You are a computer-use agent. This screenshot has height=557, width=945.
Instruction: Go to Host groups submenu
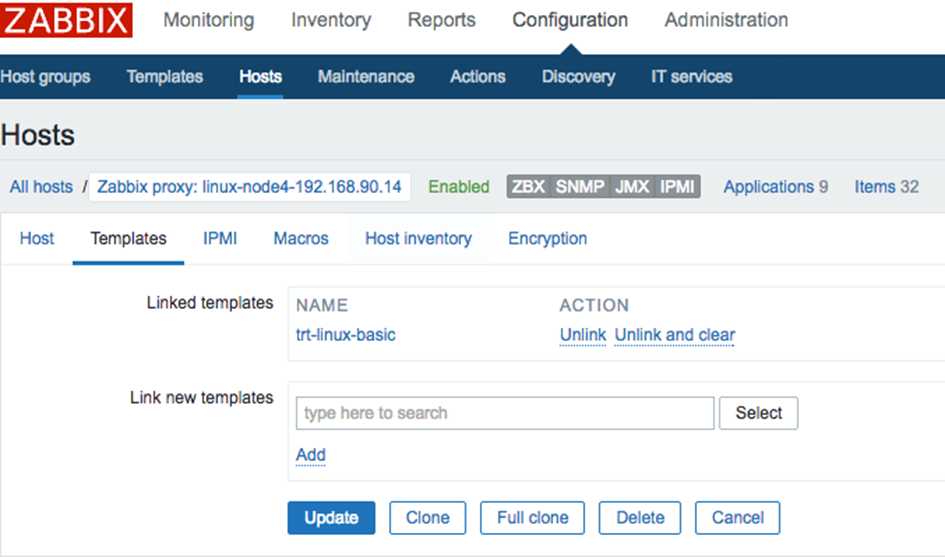click(45, 77)
